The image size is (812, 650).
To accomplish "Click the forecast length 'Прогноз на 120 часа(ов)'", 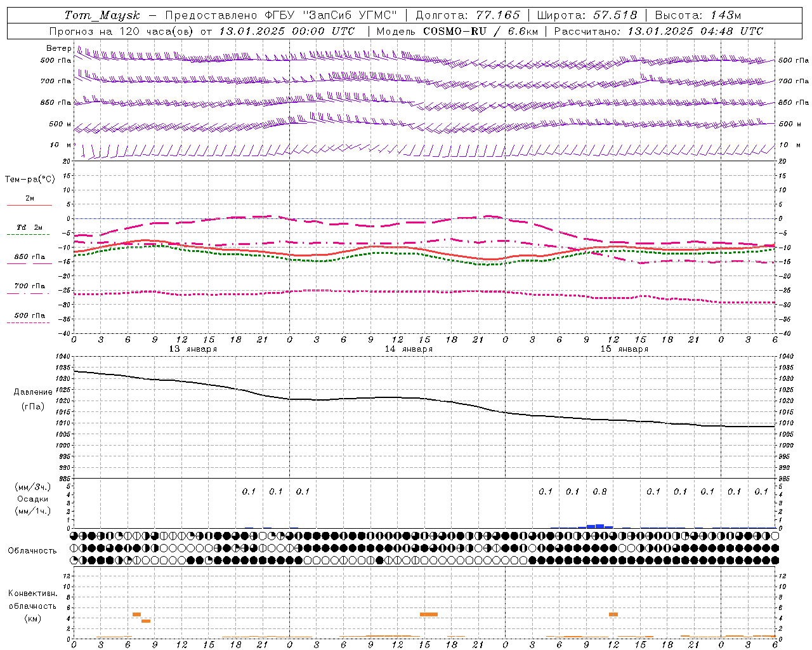I will pos(122,31).
